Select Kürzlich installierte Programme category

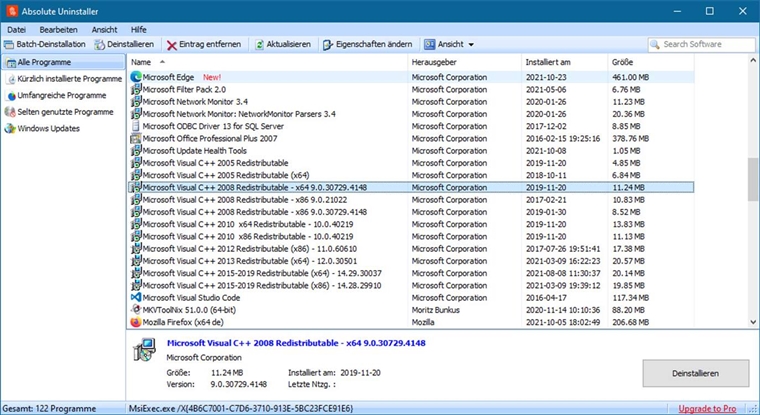[63, 79]
